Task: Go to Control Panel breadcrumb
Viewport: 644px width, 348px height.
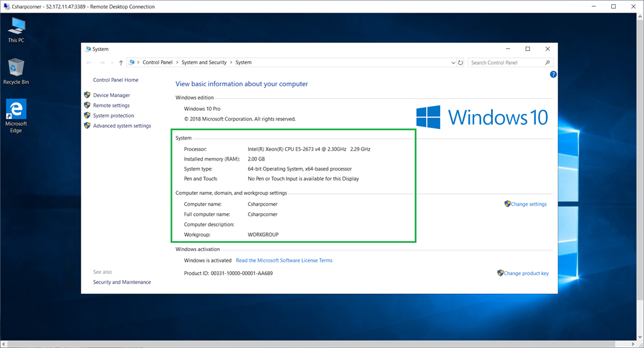Action: 157,62
